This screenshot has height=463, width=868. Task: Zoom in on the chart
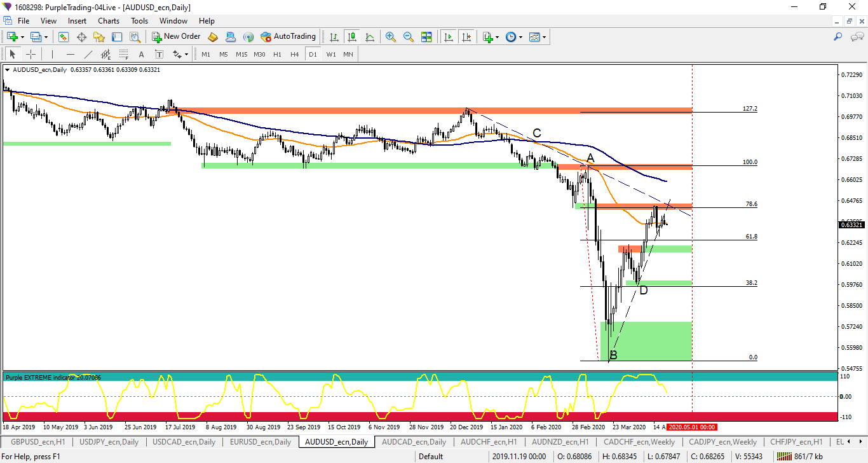[391, 37]
